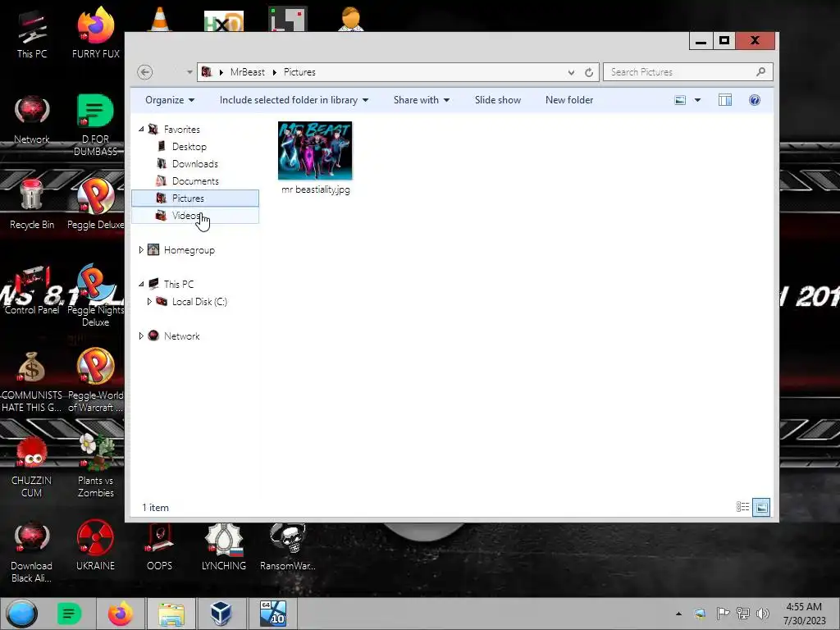Open VirtualBox cube taskbar icon

[221, 614]
